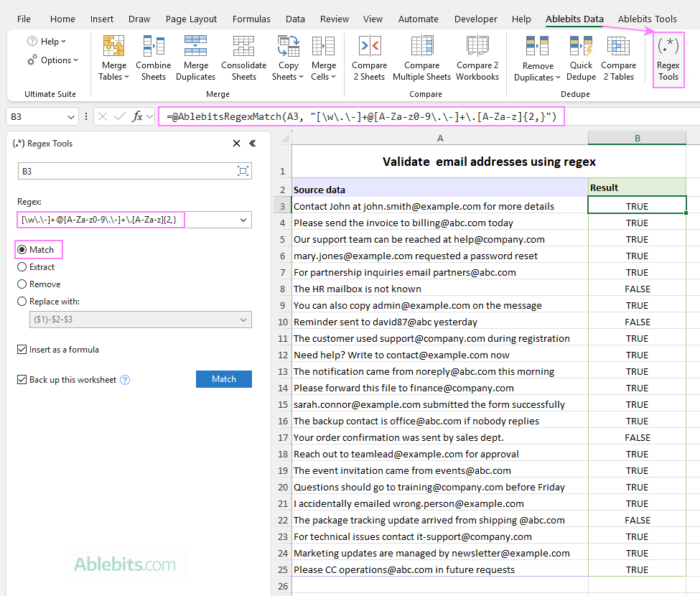Expand Copy Sheets dropdown arrow
This screenshot has width=700, height=596.
coord(302,77)
